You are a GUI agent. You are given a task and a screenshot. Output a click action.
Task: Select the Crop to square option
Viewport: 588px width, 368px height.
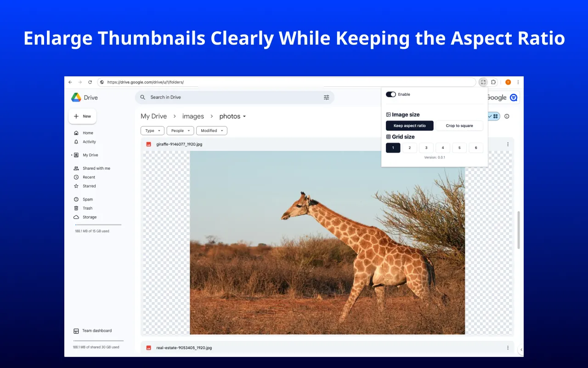coord(459,125)
